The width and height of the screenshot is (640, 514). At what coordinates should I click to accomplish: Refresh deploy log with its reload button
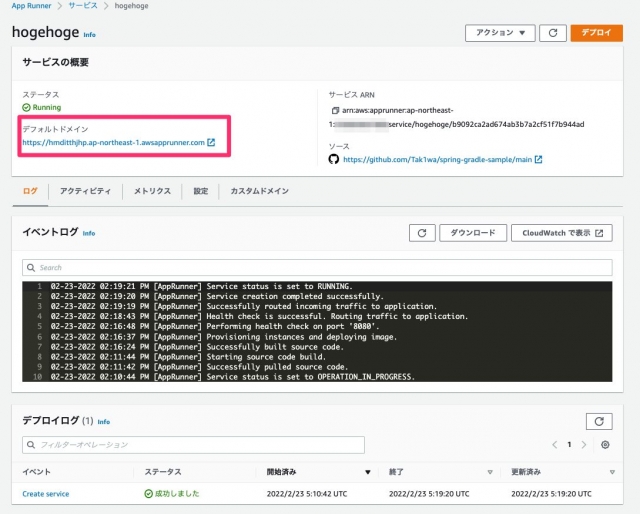pos(599,421)
